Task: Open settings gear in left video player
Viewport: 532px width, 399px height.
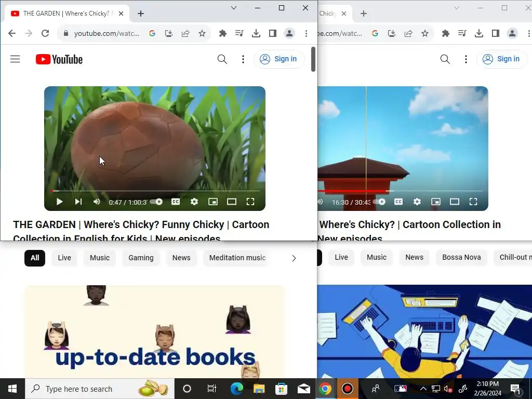Action: tap(194, 202)
